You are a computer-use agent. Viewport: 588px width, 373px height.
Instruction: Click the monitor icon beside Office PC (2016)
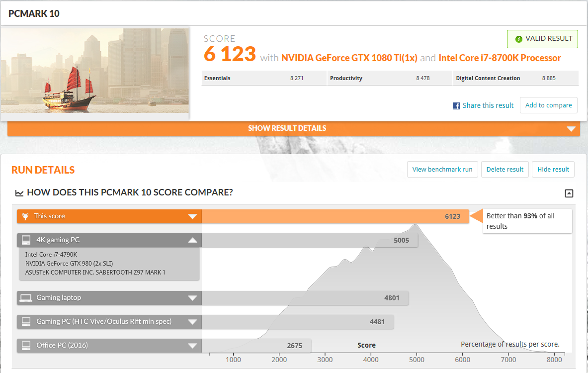coord(26,345)
